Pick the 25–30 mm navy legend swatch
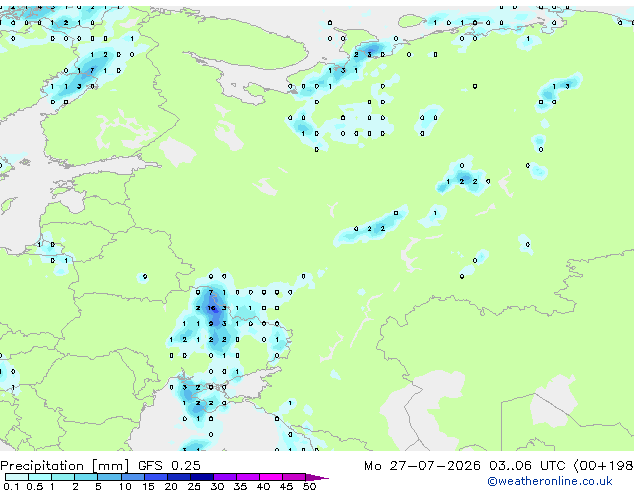Image resolution: width=634 pixels, height=490 pixels. click(201, 477)
